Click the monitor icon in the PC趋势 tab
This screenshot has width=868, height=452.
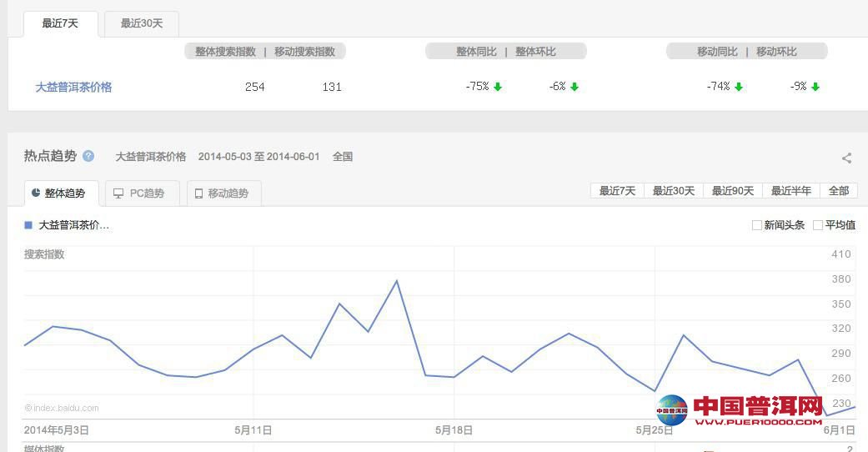[x=118, y=193]
